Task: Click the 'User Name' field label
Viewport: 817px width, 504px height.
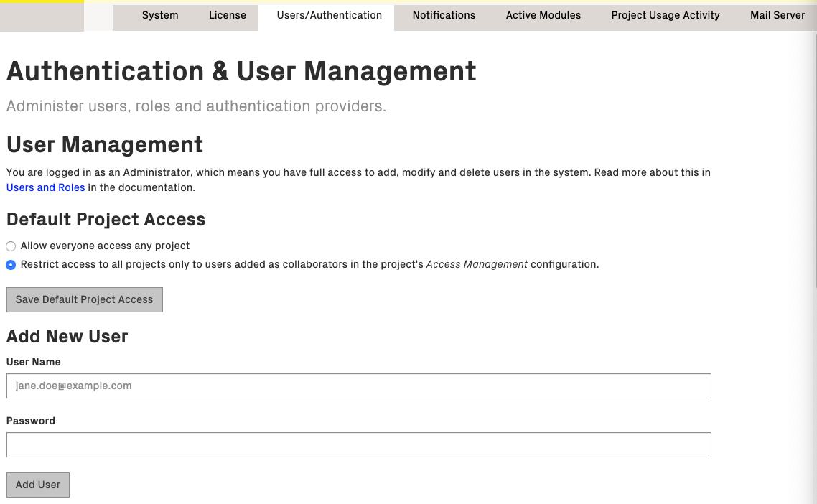Action: pyautogui.click(x=34, y=362)
